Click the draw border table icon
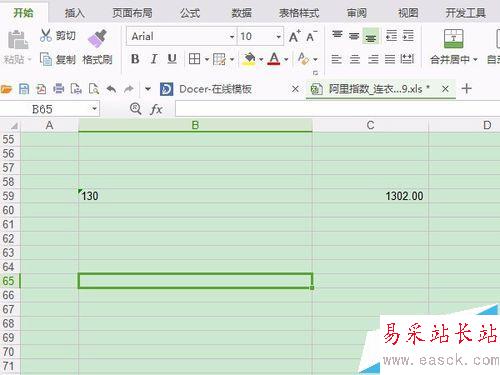Viewport: 500px width, 375px height. tap(219, 59)
